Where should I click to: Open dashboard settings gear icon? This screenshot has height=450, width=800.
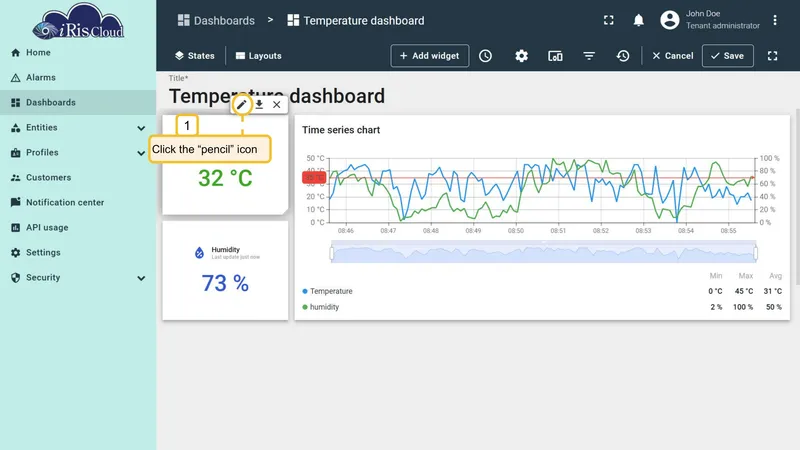(521, 56)
